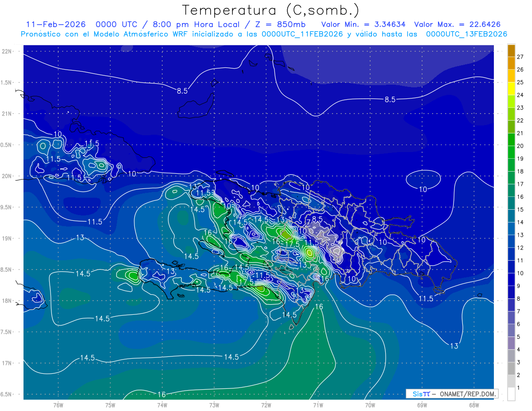Click the dark orange top swatch of color scale

click(511, 51)
